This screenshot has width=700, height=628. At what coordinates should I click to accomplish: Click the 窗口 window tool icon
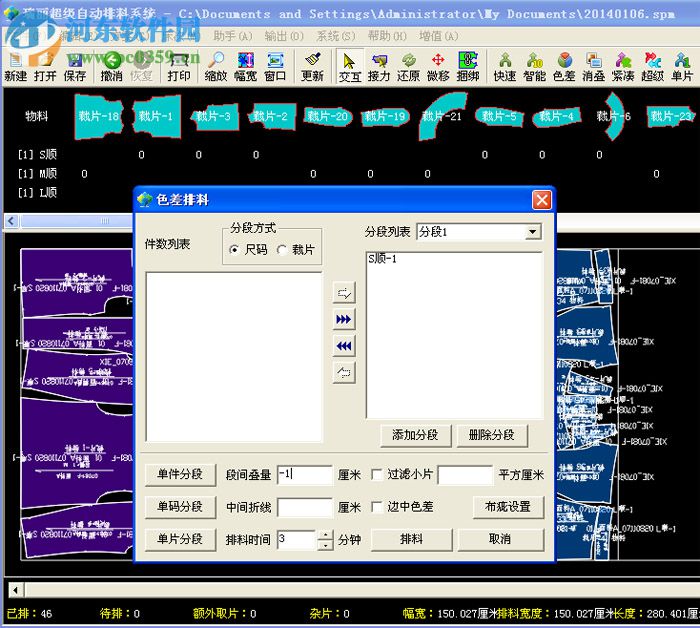[x=275, y=67]
